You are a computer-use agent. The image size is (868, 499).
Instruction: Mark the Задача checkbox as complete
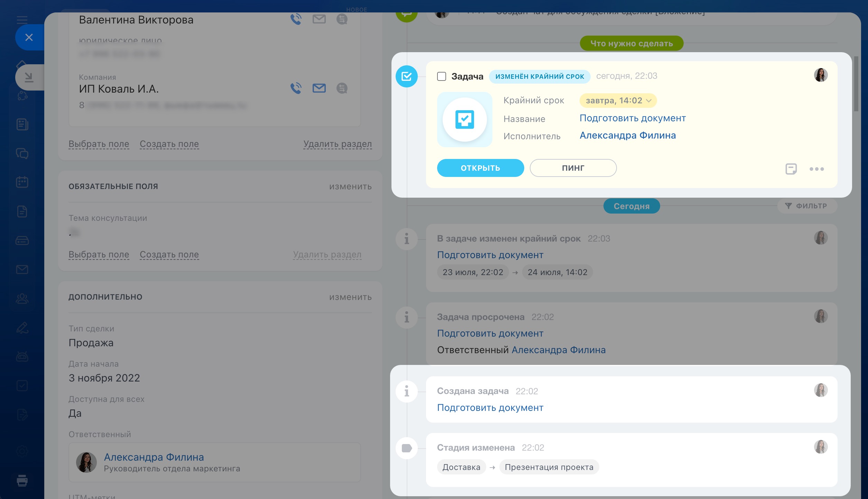[442, 76]
